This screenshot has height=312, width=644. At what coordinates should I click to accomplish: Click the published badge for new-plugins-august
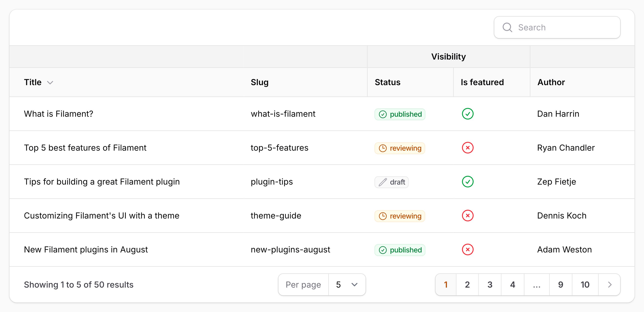point(400,250)
